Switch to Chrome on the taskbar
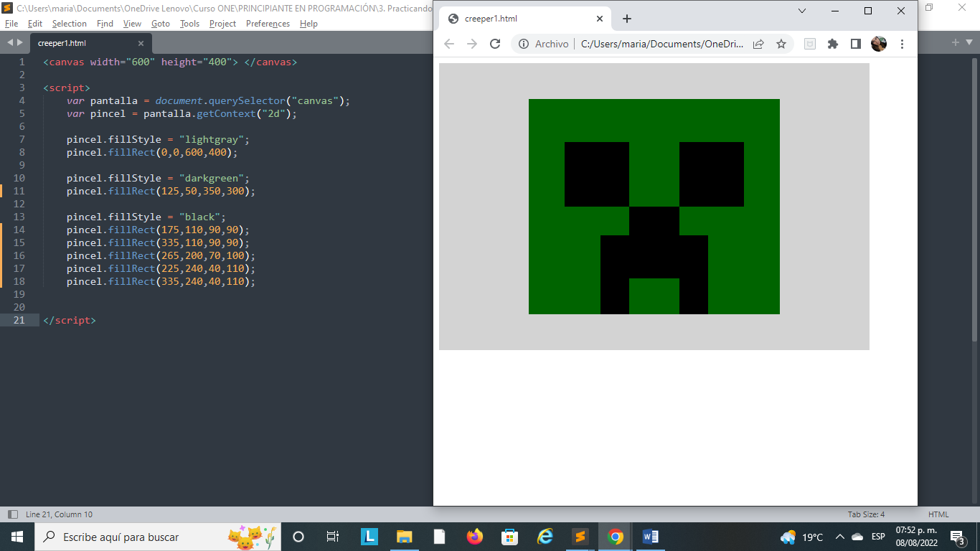 point(616,537)
